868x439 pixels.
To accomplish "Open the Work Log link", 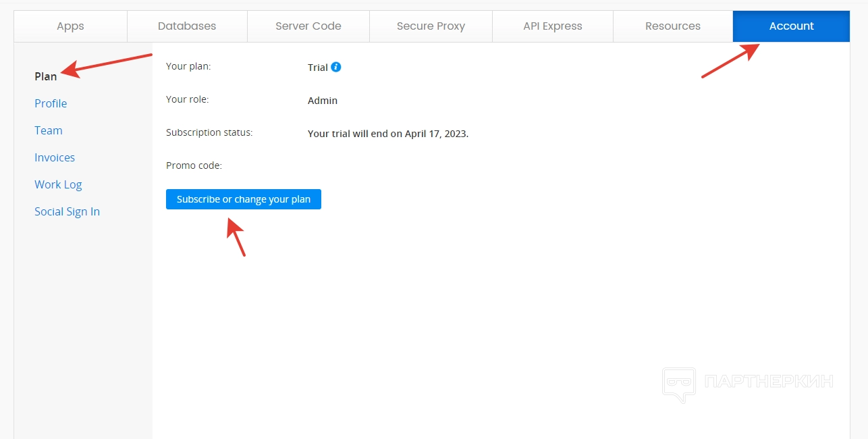I will (x=58, y=184).
